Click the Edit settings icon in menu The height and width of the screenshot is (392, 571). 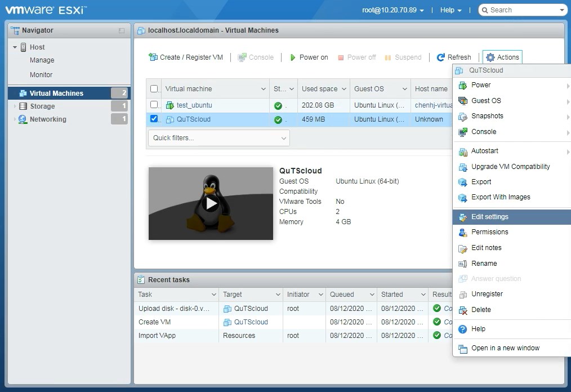pyautogui.click(x=463, y=217)
